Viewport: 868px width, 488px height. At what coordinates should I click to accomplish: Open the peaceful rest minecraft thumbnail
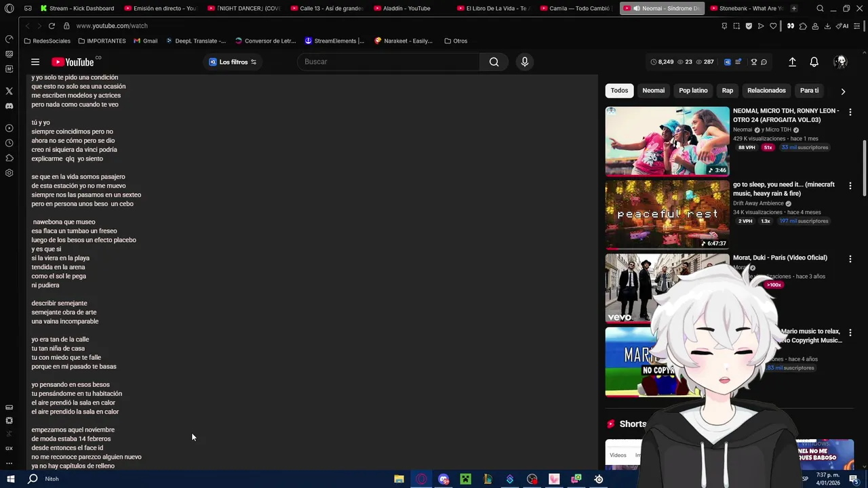[667, 214]
